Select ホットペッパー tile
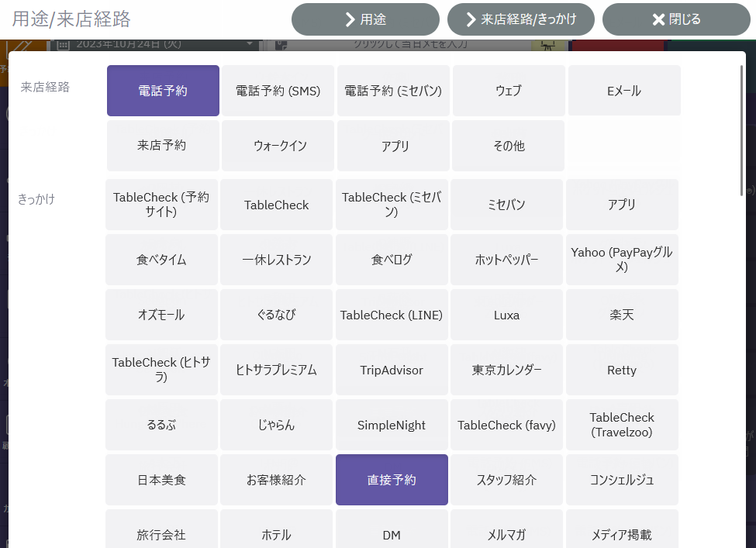 click(506, 260)
